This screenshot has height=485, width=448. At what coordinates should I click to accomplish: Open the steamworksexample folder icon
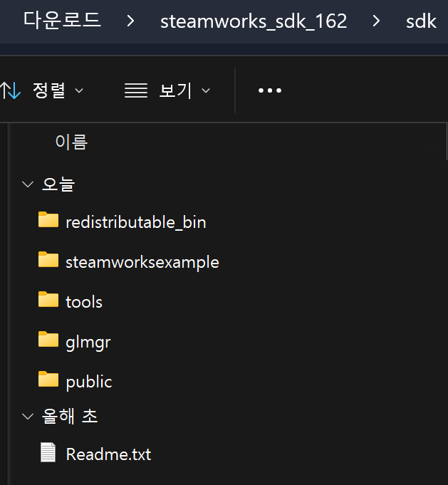pos(48,259)
